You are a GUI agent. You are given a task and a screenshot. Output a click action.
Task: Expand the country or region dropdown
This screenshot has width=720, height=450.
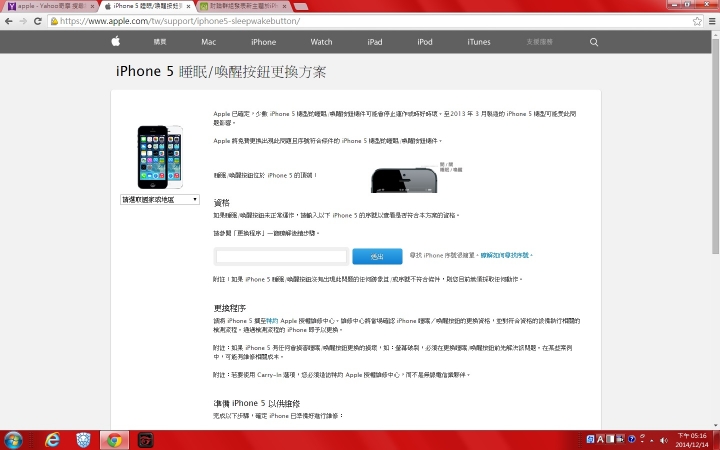159,199
